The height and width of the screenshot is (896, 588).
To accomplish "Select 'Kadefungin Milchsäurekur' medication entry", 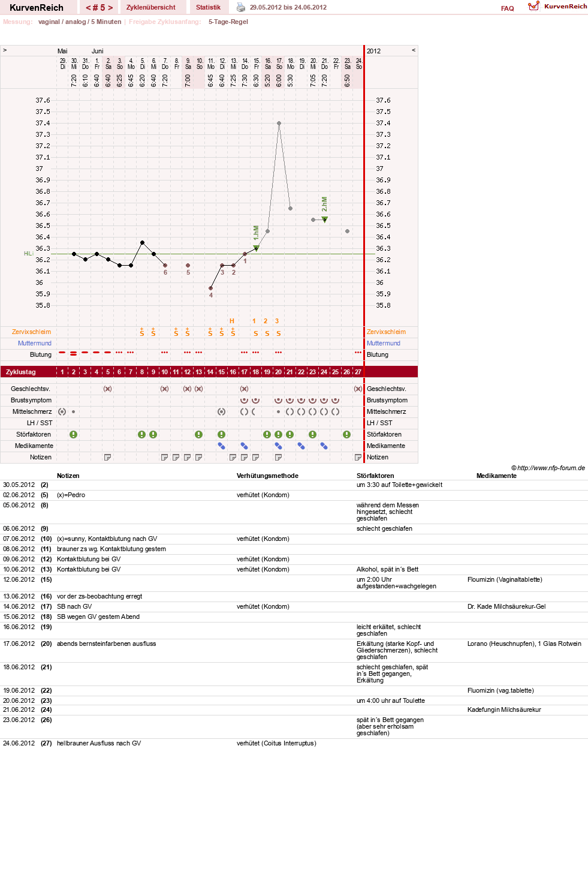I will tap(504, 709).
